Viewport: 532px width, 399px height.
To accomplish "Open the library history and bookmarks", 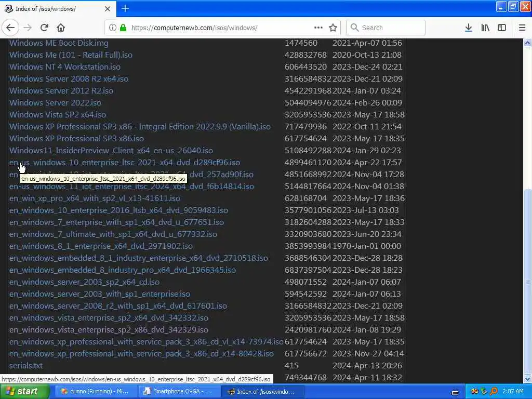I will [485, 28].
